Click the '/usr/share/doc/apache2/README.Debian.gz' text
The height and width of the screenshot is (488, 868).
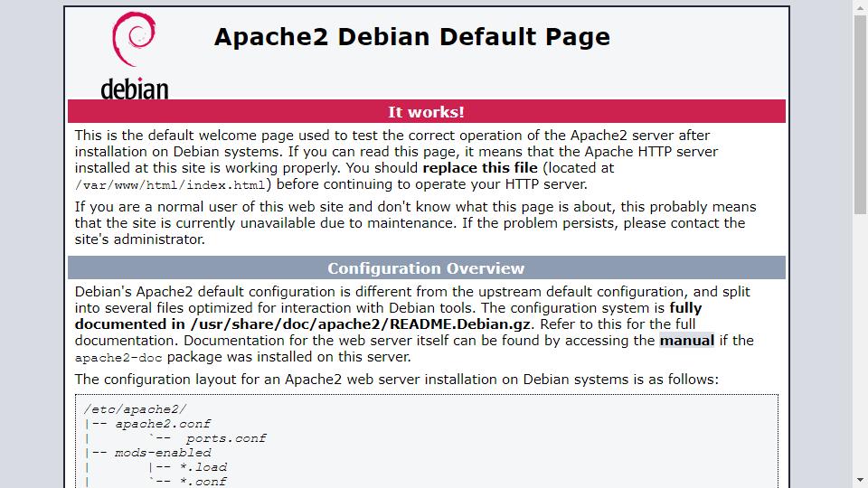pos(361,324)
